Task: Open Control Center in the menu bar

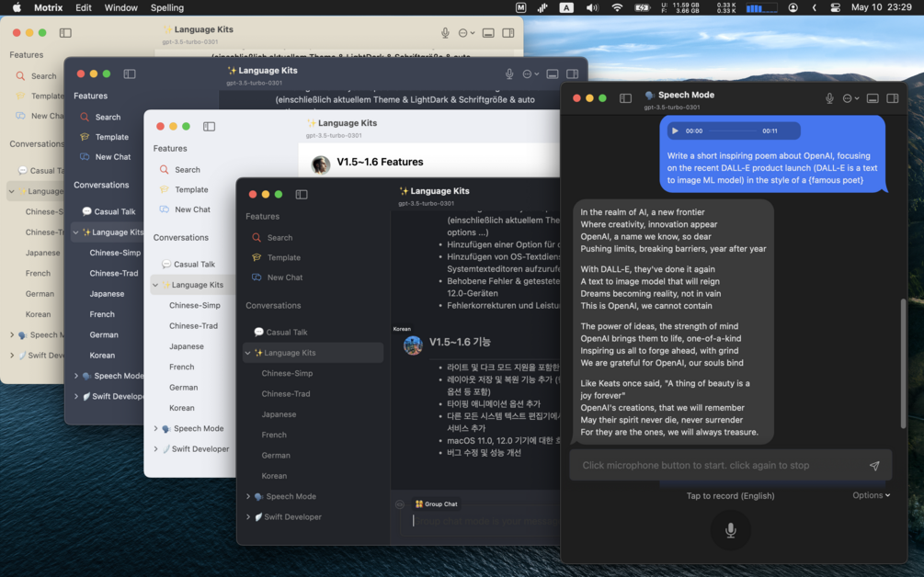Action: [835, 7]
